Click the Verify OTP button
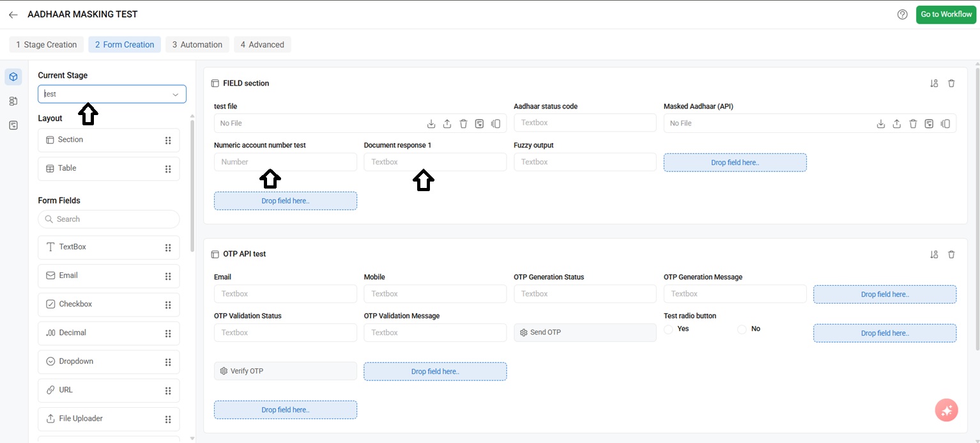Image resolution: width=980 pixels, height=443 pixels. (285, 371)
